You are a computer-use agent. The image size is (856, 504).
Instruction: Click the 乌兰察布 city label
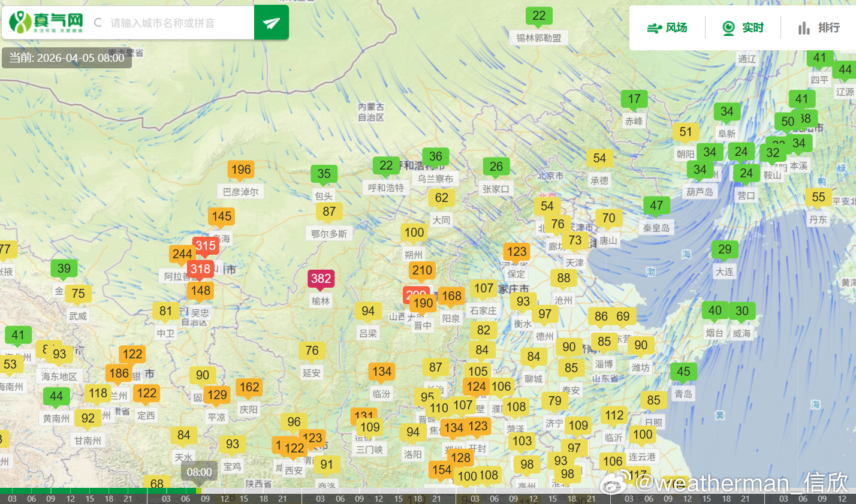click(x=436, y=179)
